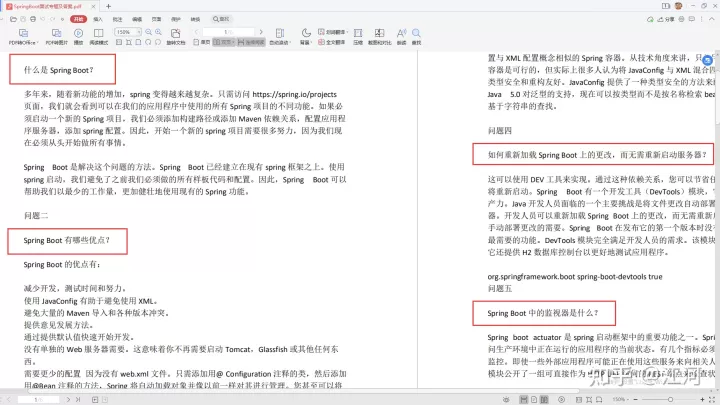Toggle Double Page view mode
The width and height of the screenshot is (720, 405).
pos(224,42)
